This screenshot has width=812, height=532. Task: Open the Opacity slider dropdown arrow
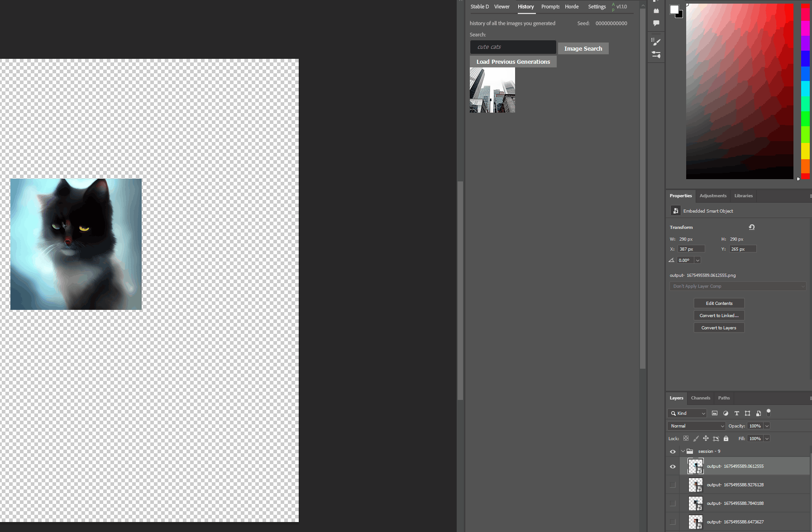tap(767, 426)
